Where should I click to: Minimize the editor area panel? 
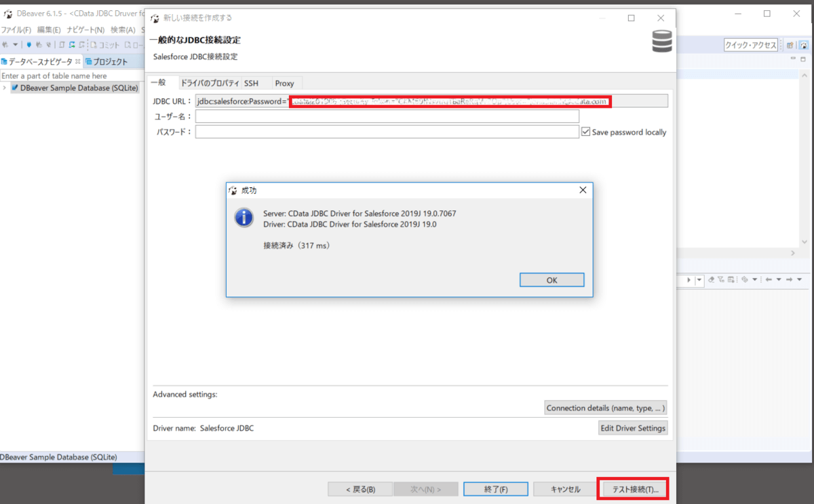tap(793, 58)
